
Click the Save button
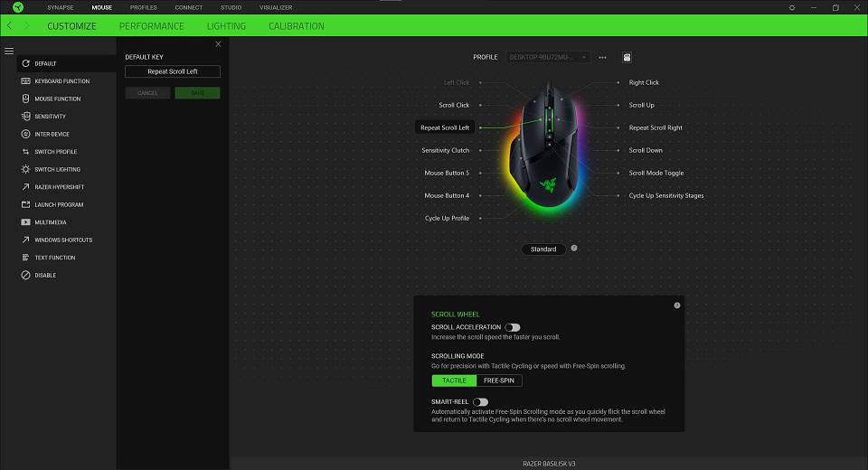click(x=198, y=93)
